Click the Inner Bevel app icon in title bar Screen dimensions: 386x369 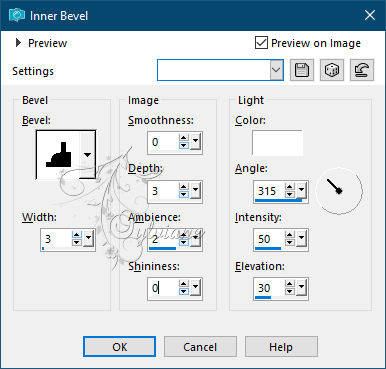(17, 15)
